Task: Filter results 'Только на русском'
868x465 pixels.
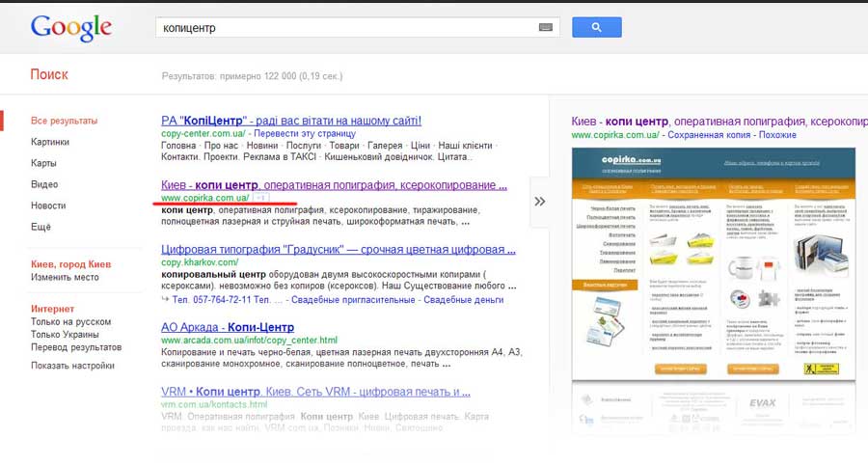Action: (x=70, y=321)
